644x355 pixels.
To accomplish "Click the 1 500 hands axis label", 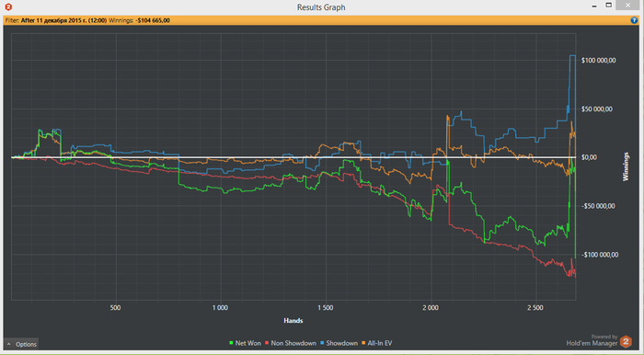I will 326,307.
